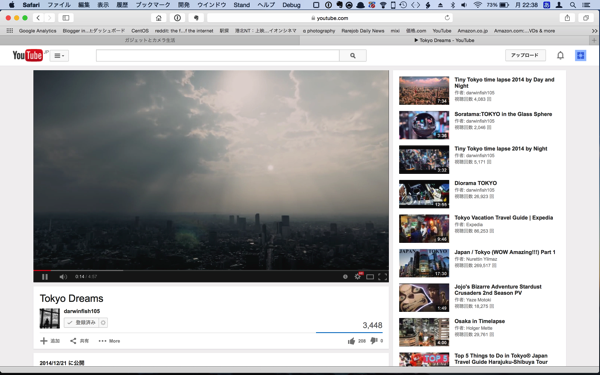
Task: Open the Diorama TOKYO video thumbnail
Action: [424, 194]
